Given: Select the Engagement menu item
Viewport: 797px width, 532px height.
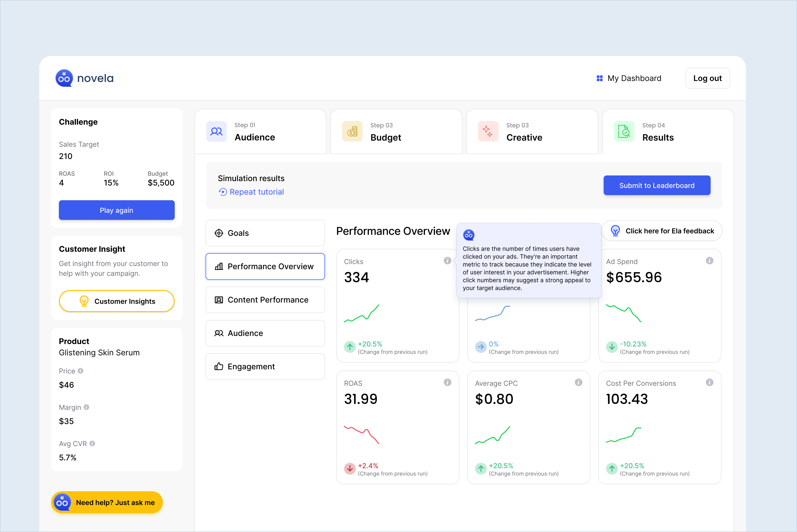Looking at the screenshot, I should (265, 366).
